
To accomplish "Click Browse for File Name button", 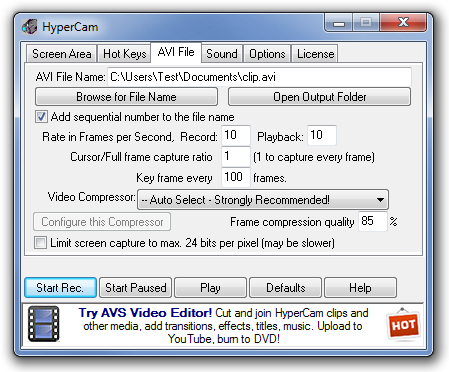I will click(126, 97).
